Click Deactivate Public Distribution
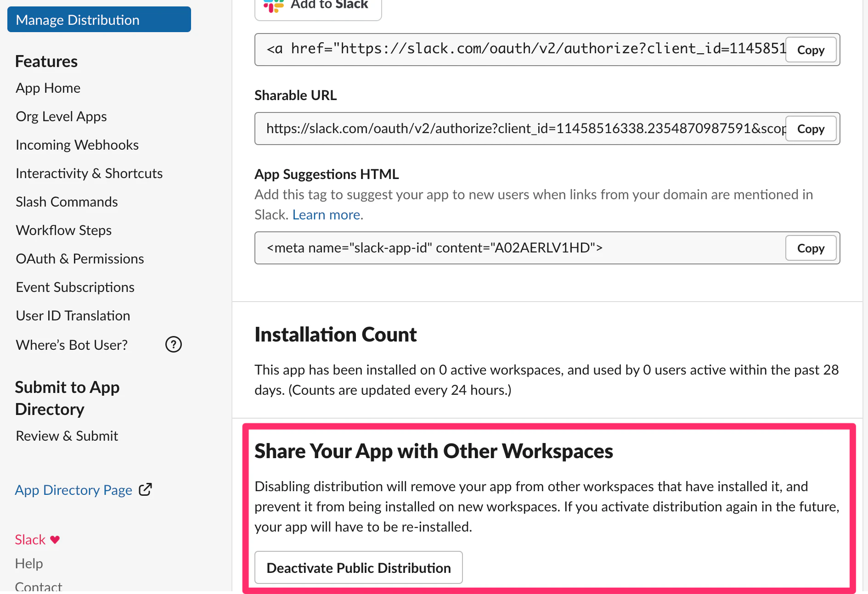Image resolution: width=868 pixels, height=594 pixels. (x=359, y=567)
